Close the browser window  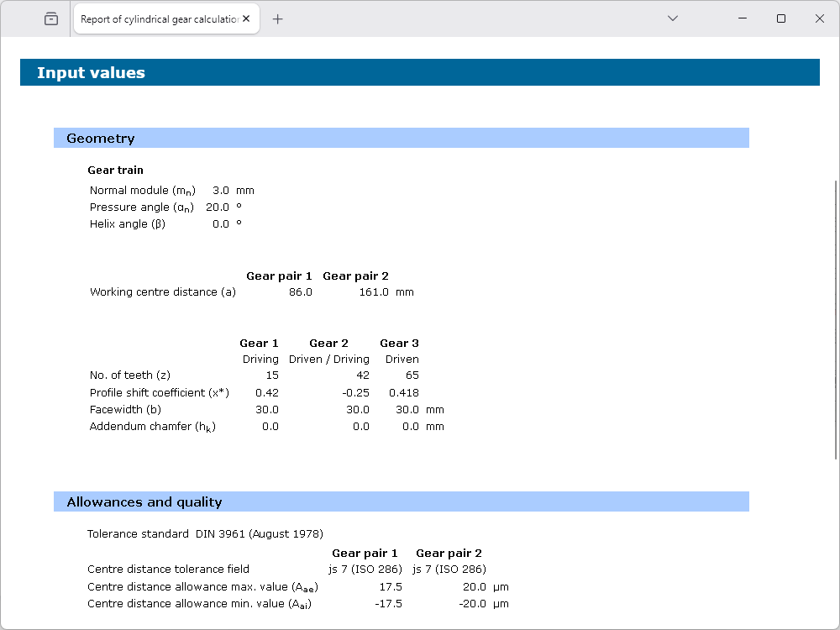(x=820, y=18)
